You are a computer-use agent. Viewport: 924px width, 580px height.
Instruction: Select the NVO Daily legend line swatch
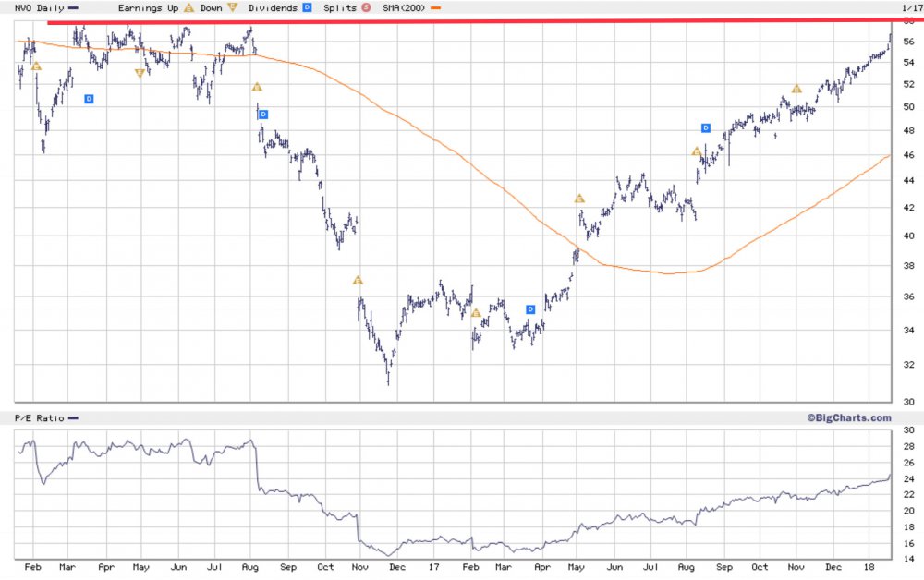pyautogui.click(x=73, y=8)
